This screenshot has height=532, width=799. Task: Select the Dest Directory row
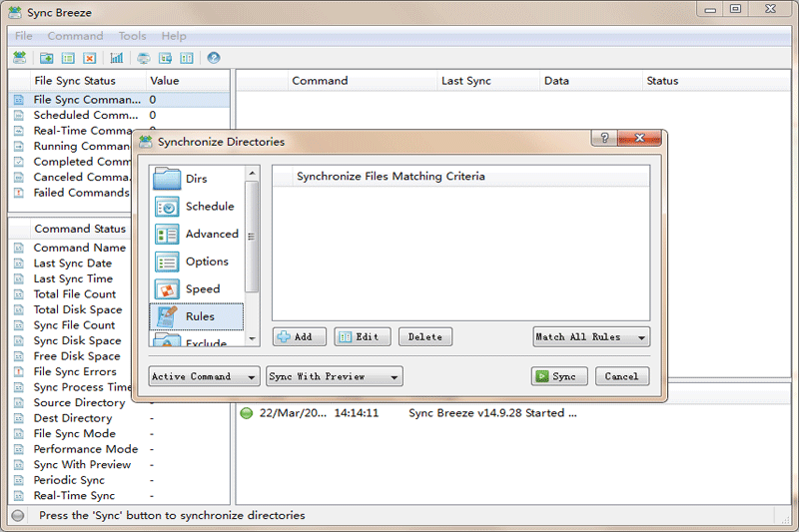tap(119, 418)
